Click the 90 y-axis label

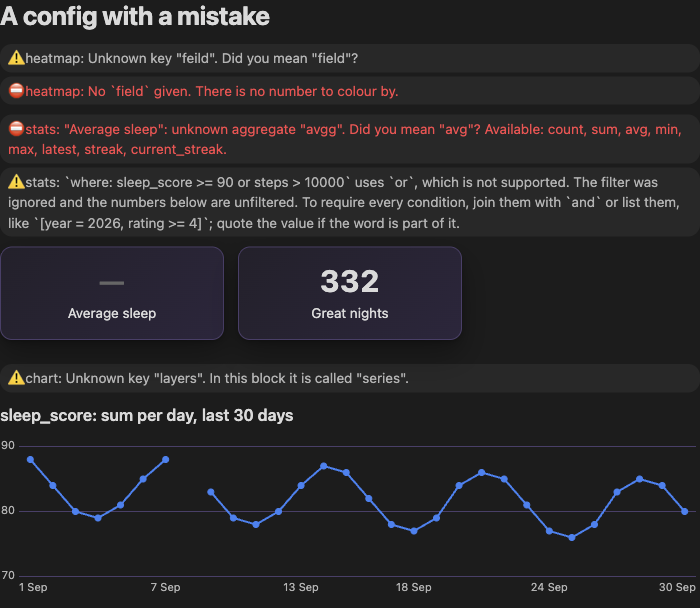[x=8, y=445]
